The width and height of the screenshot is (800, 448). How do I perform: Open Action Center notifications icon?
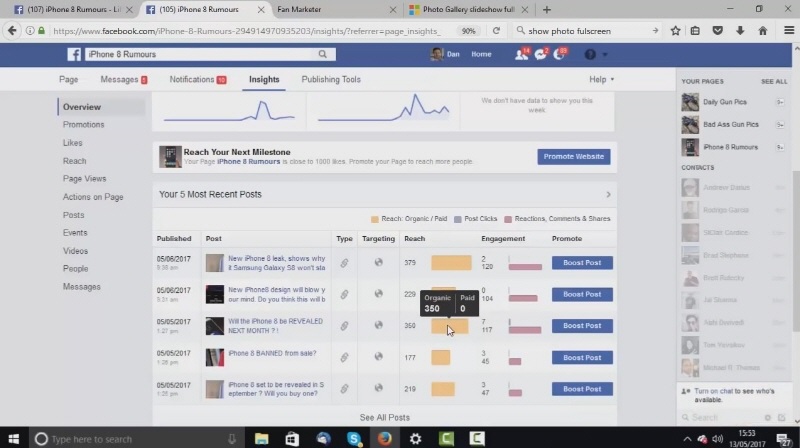[783, 439]
